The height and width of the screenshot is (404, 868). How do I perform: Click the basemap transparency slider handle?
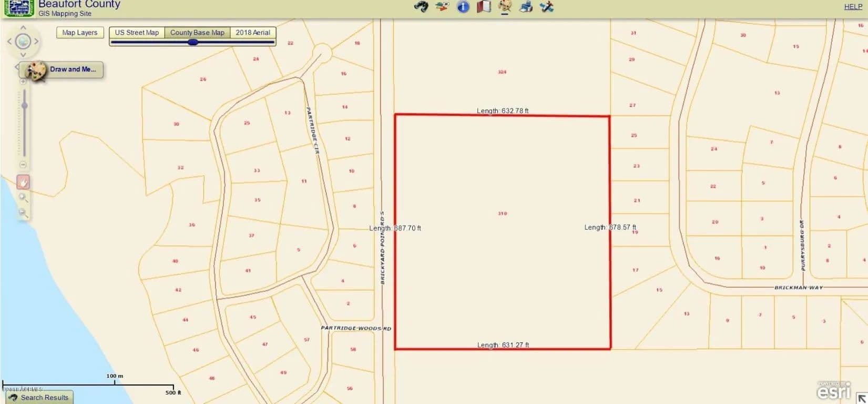[193, 42]
